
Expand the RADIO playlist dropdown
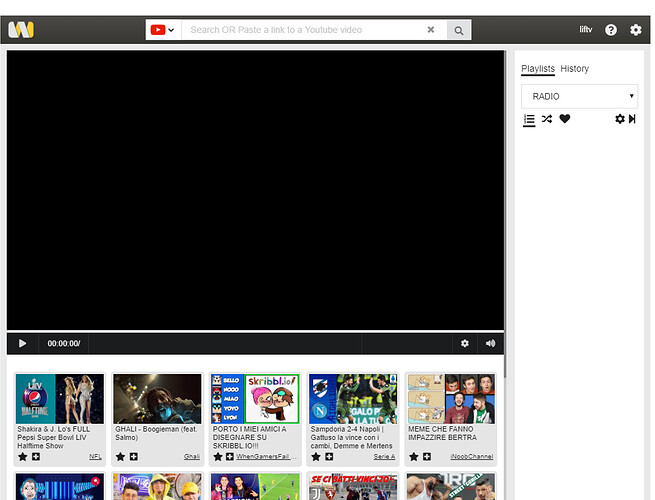click(579, 97)
